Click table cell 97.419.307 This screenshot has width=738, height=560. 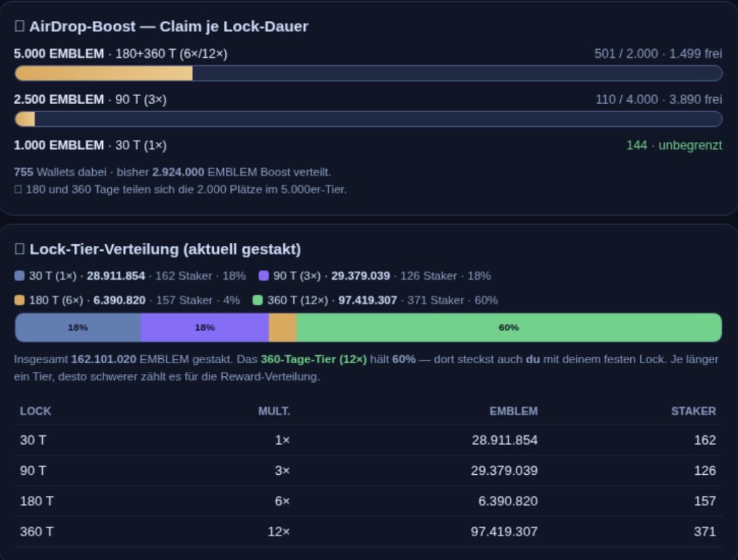click(505, 532)
